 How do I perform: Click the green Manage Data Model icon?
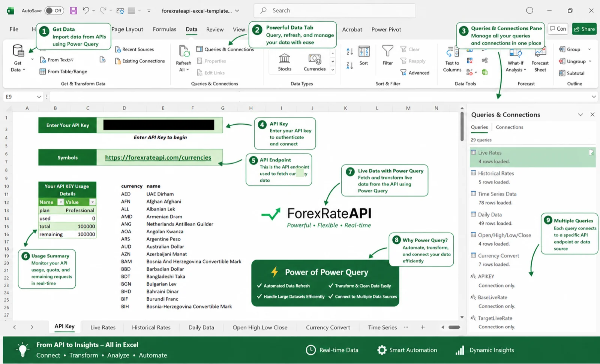click(x=485, y=72)
